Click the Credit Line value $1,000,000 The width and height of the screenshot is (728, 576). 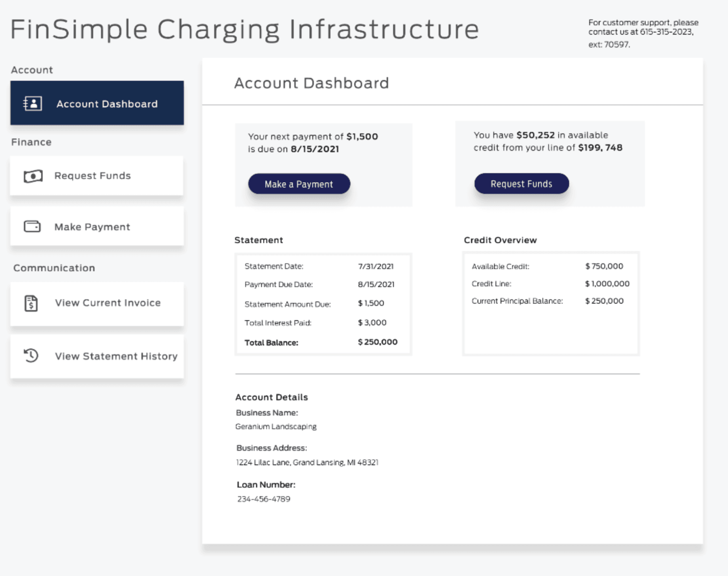[607, 284]
